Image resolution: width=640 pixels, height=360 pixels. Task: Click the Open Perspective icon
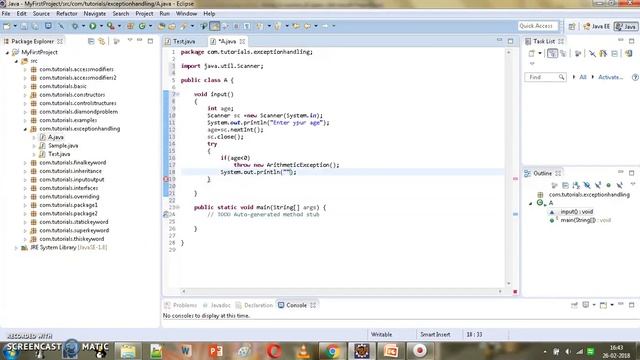572,26
